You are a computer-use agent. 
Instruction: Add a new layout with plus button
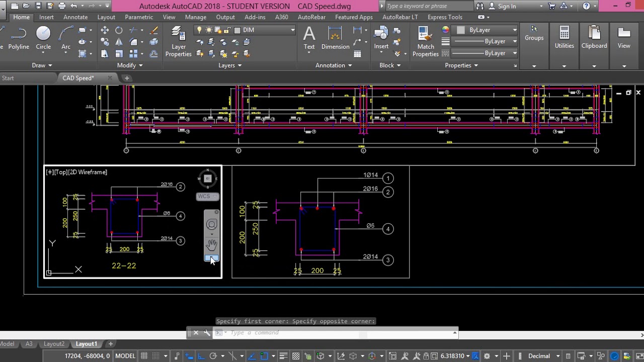click(x=110, y=344)
